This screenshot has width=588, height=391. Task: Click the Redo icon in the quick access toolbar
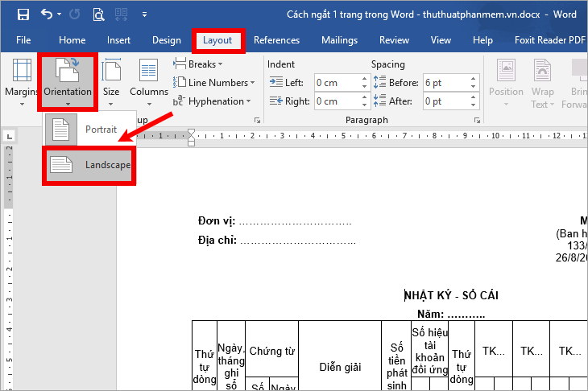75,14
